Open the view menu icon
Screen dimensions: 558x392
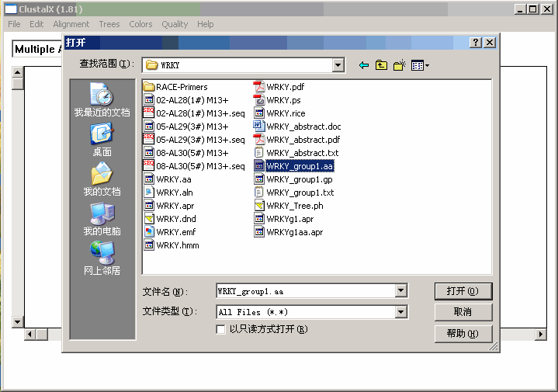point(420,65)
